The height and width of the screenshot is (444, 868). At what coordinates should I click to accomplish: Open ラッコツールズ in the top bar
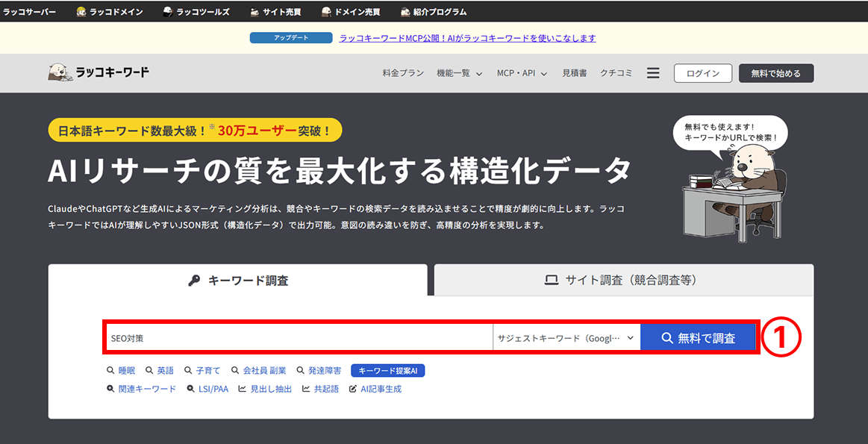[196, 12]
